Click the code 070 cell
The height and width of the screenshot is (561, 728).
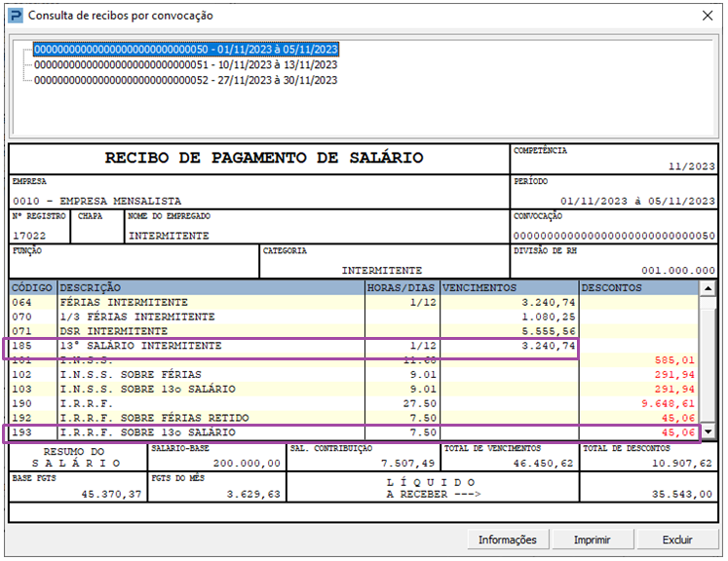[x=21, y=317]
